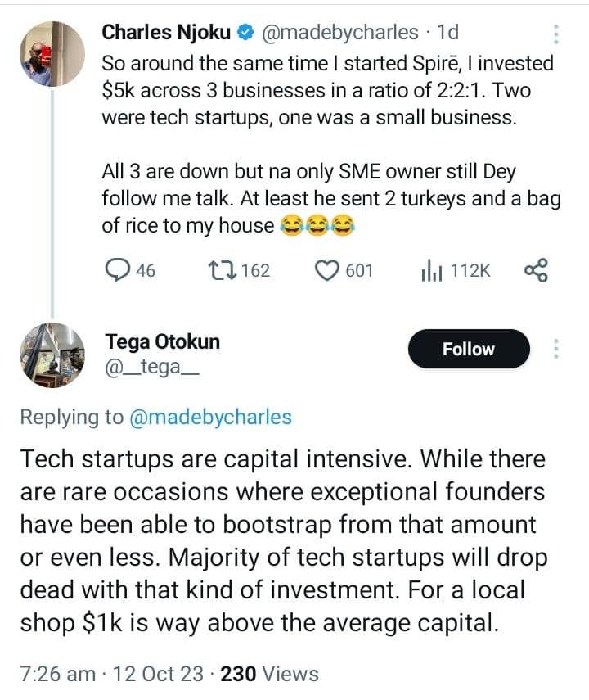
Task: Open three-dot menu on Tega Otokun's reply
Action: (556, 349)
